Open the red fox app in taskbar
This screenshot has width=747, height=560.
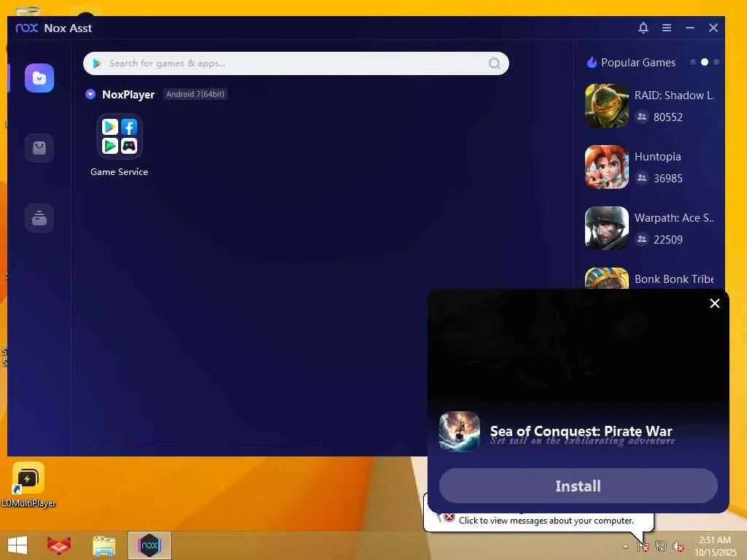point(59,545)
